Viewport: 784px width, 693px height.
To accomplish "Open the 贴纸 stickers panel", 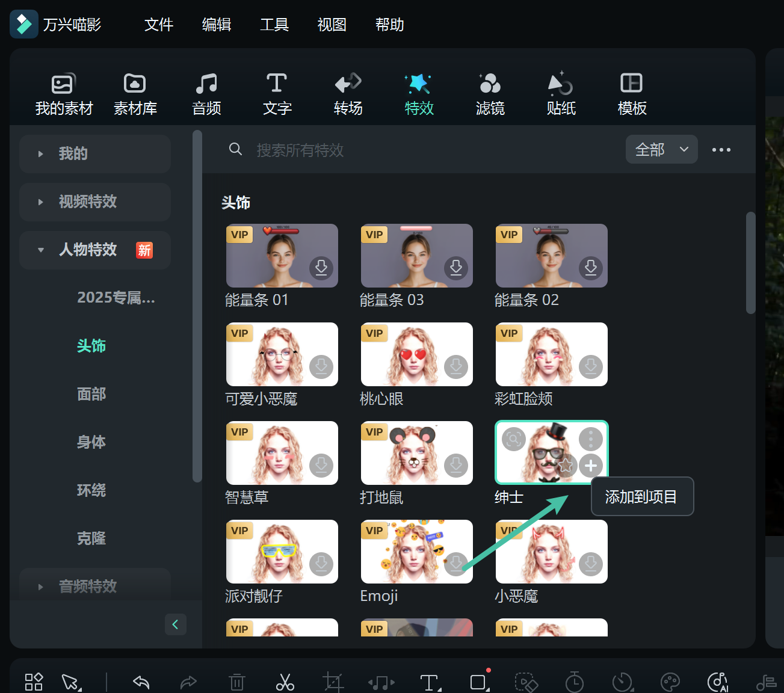I will pyautogui.click(x=561, y=93).
